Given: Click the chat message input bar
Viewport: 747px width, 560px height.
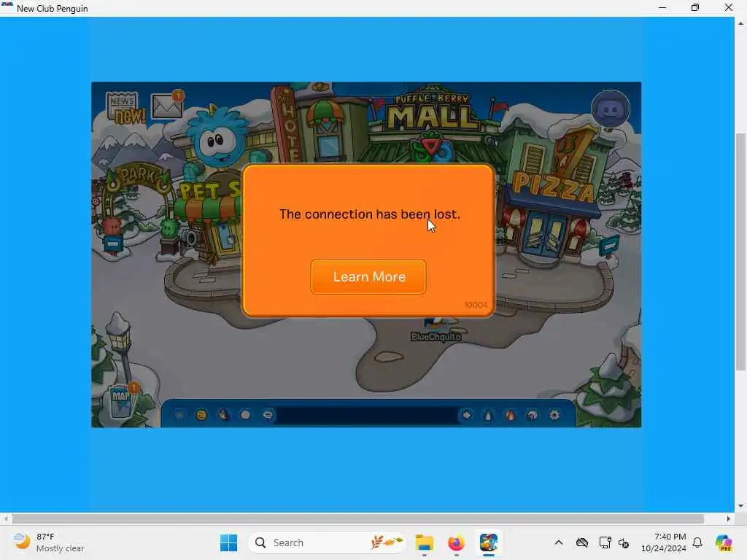Looking at the screenshot, I should tap(366, 415).
